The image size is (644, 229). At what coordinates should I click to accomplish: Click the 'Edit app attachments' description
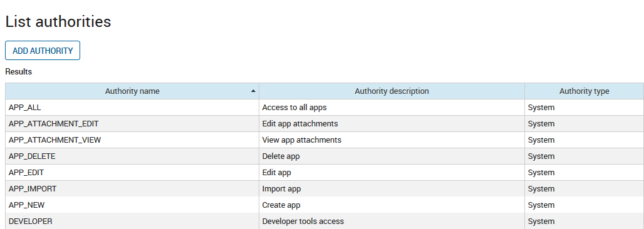300,123
